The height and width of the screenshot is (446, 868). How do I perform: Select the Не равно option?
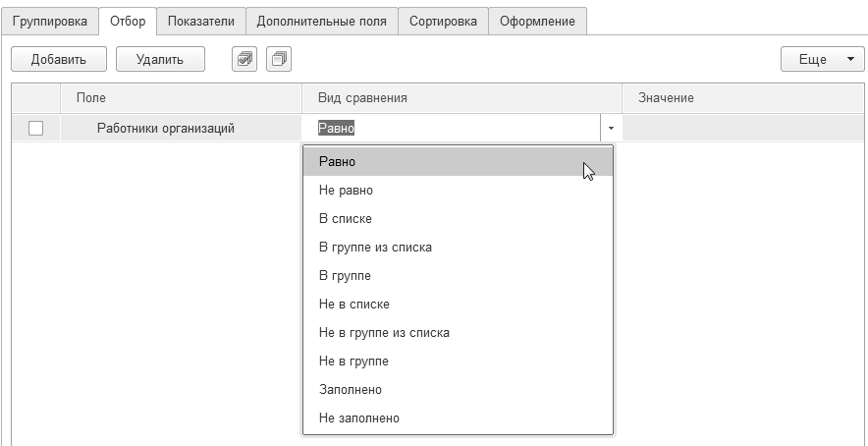[x=346, y=191]
